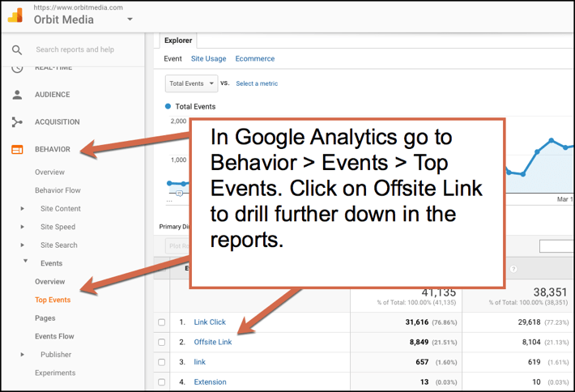Tick the checkbox for Offsite Link row
Screen dimensions: 575x392
click(162, 343)
